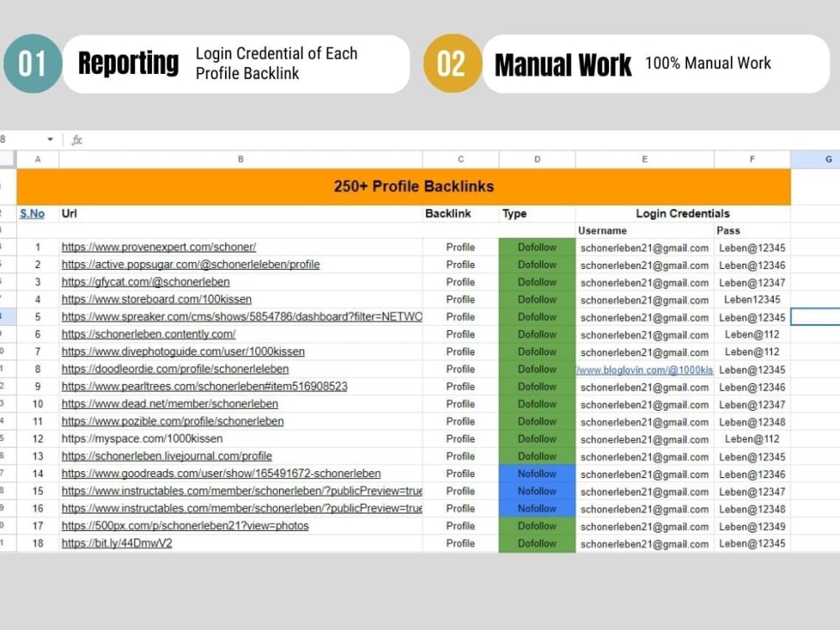Click the Type header cell
840x630 pixels.
coord(538,213)
